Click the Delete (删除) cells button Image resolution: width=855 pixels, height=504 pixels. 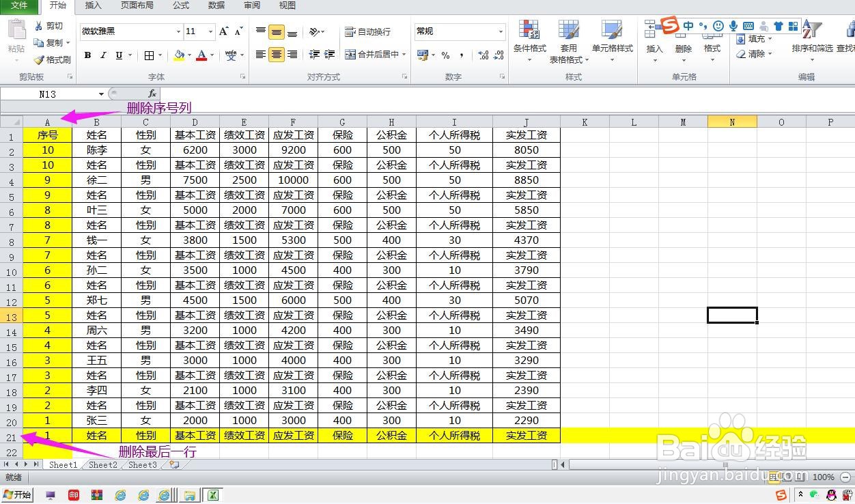tap(684, 42)
